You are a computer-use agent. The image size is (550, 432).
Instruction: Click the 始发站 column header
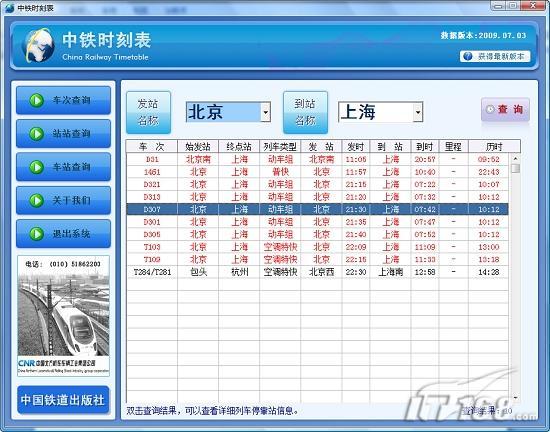tap(198, 146)
